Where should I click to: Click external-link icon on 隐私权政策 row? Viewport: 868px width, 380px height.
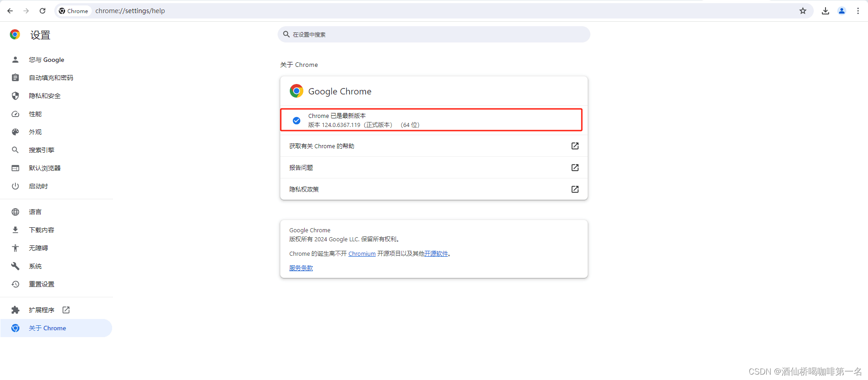(575, 189)
